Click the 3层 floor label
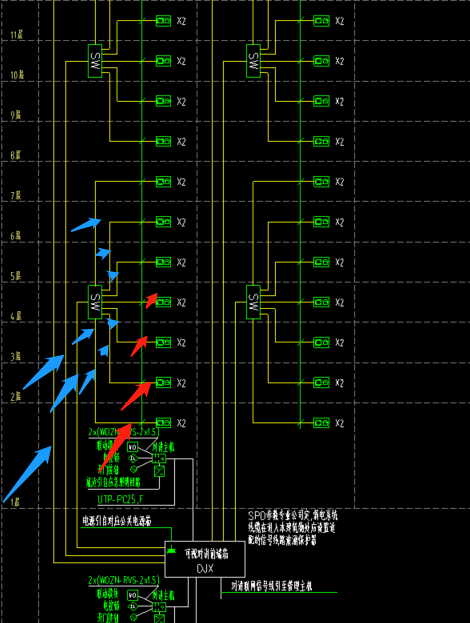 [15, 356]
